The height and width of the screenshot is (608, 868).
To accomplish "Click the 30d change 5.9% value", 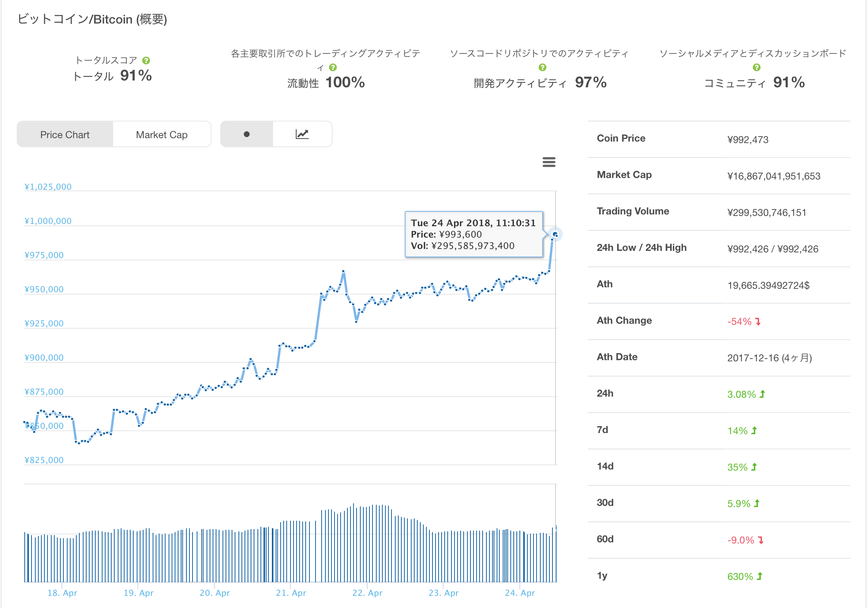I will 743,504.
